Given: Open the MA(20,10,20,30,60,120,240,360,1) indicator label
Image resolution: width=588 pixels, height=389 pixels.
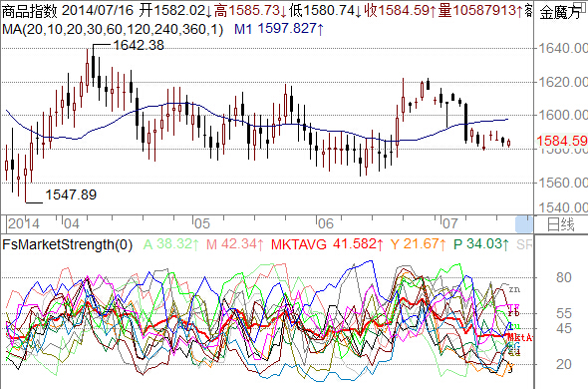Looking at the screenshot, I should pos(113,29).
